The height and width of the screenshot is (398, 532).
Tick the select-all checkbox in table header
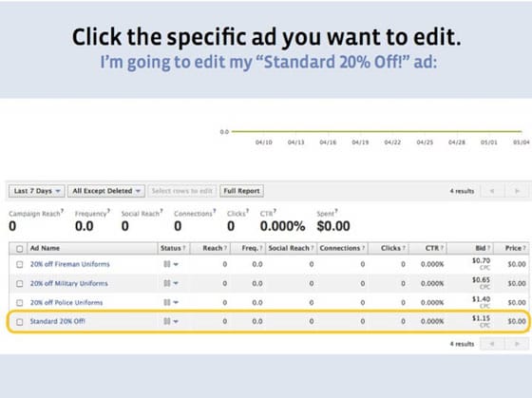20,249
